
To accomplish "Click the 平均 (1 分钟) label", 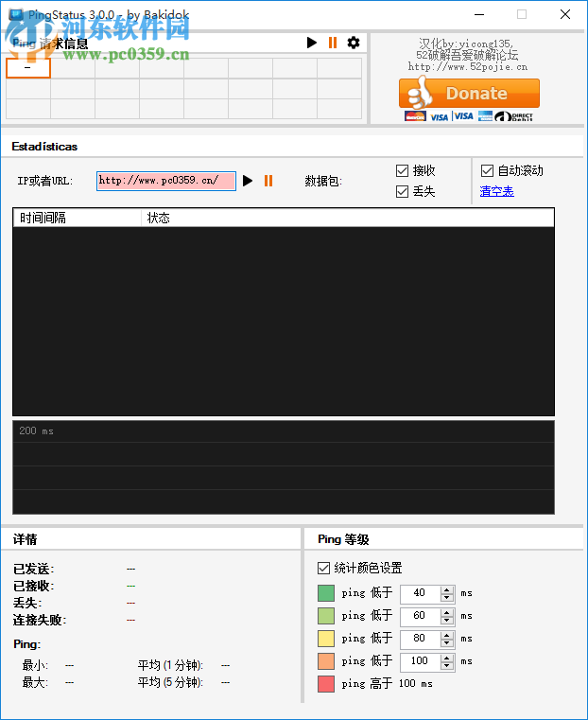I will click(170, 665).
